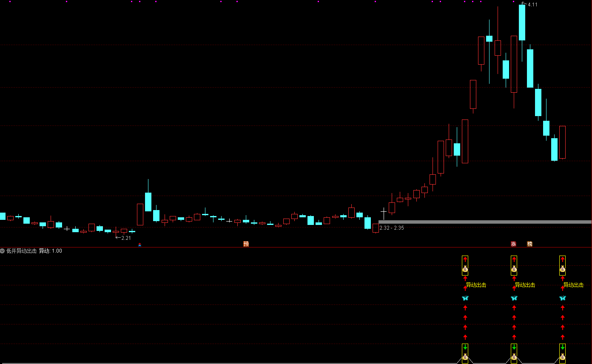
Task: Click the leftmost top money bag icon
Action: click(x=465, y=269)
